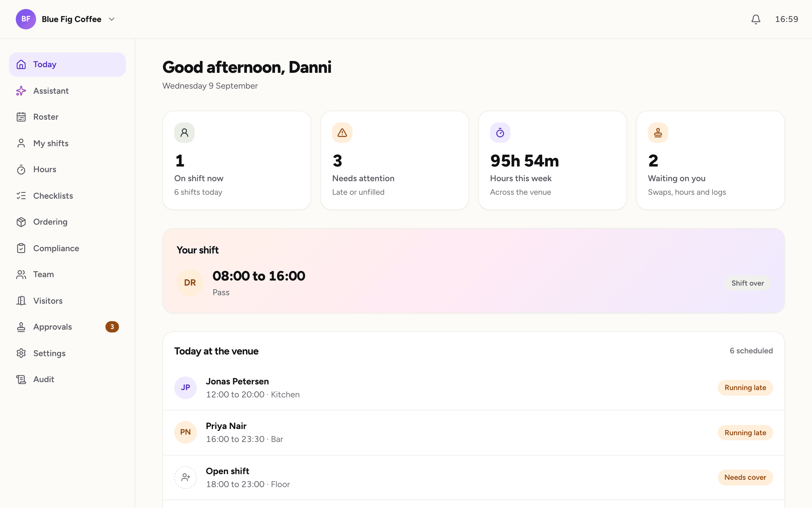
Task: Open the Hours section
Action: 67,169
